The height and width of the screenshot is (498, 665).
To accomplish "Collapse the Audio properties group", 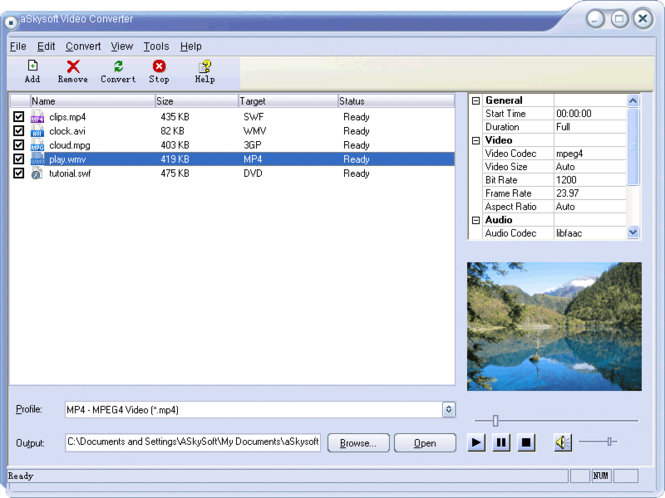I will tap(476, 220).
